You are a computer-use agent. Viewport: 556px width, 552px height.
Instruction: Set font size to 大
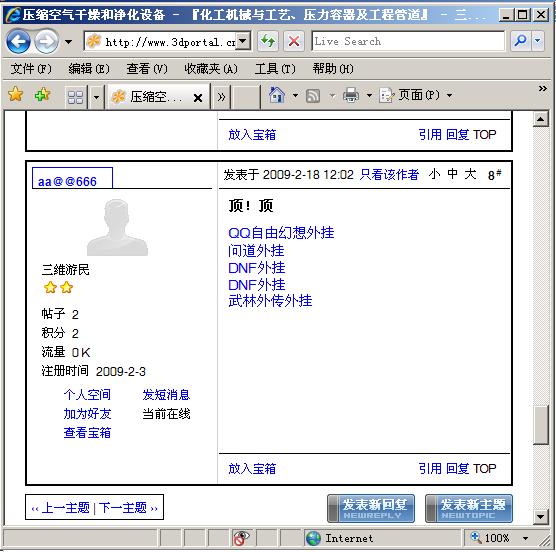(x=471, y=174)
